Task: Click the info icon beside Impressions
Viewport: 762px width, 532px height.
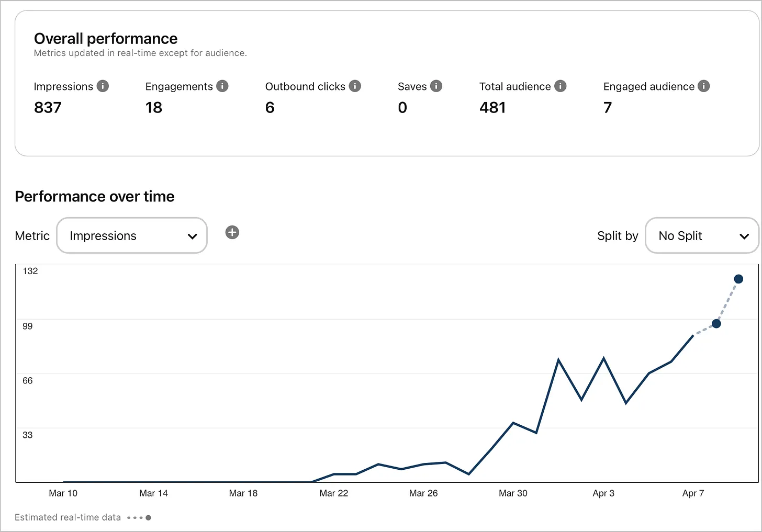Action: click(103, 86)
